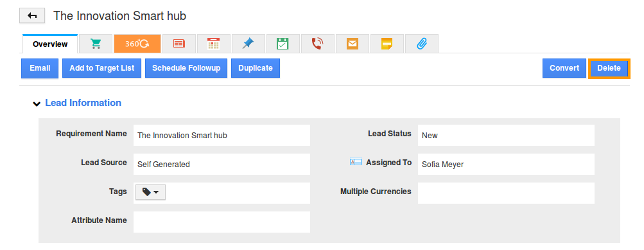Screen dimensions: 644x250
Task: Click the Tags label
Action: [x=118, y=192]
